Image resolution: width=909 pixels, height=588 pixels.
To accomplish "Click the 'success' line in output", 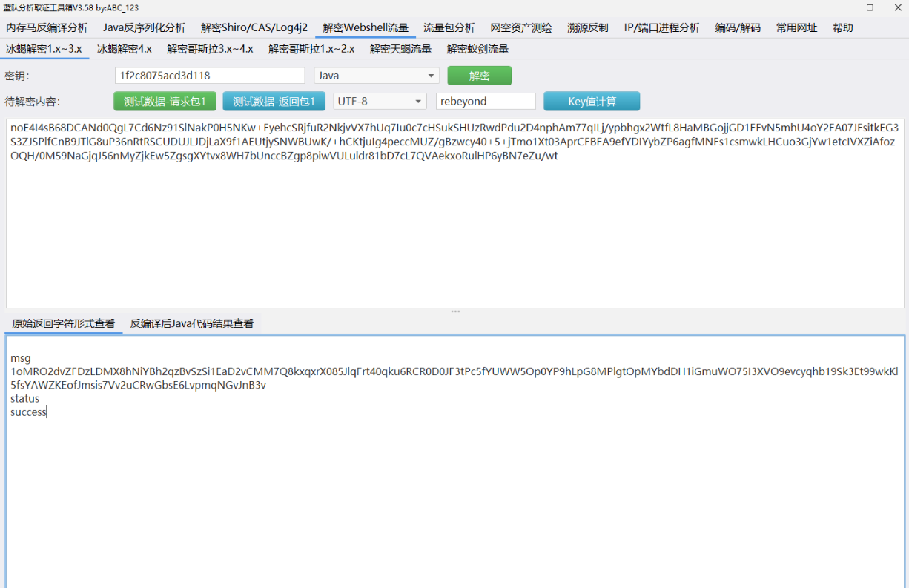I will point(28,412).
